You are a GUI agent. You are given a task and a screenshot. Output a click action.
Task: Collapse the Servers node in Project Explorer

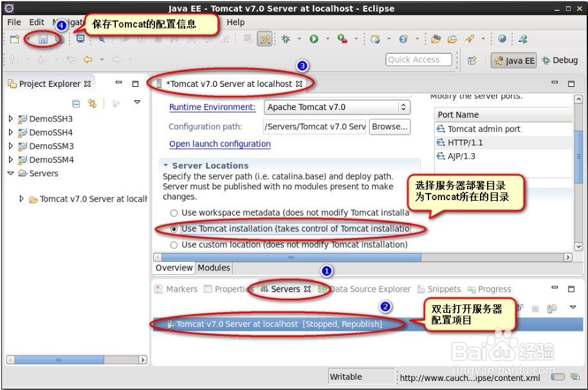(x=12, y=173)
